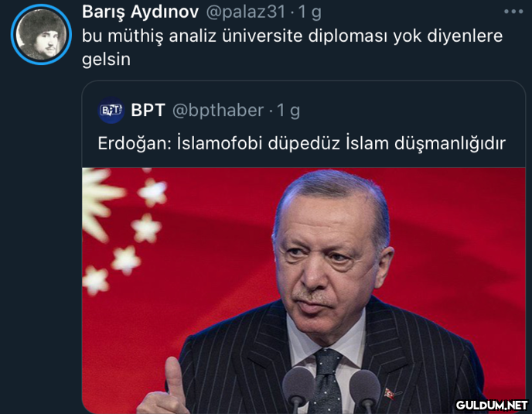Tap the word "düşmanlığıdır" in the quoted tweet
Image resolution: width=532 pixels, height=414 pixels.
coord(450,144)
